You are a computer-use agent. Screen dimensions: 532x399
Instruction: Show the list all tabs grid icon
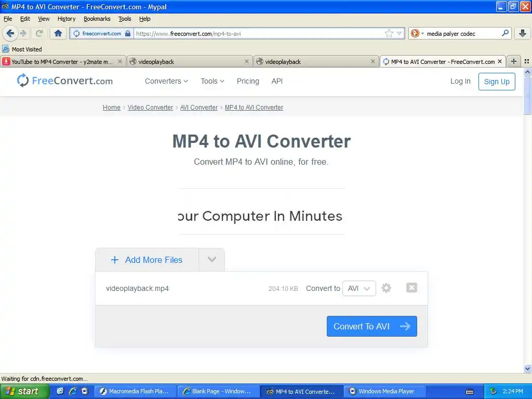click(x=527, y=61)
